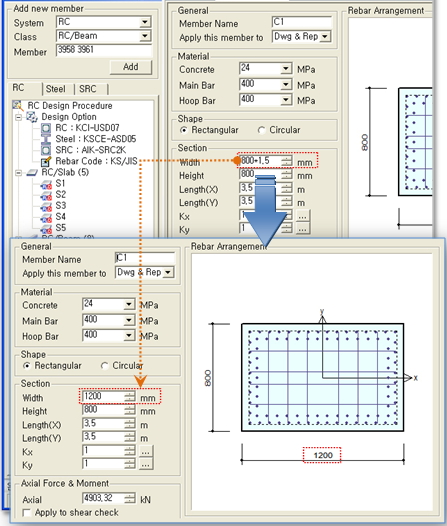
Task: Click the Add button
Action: (131, 67)
